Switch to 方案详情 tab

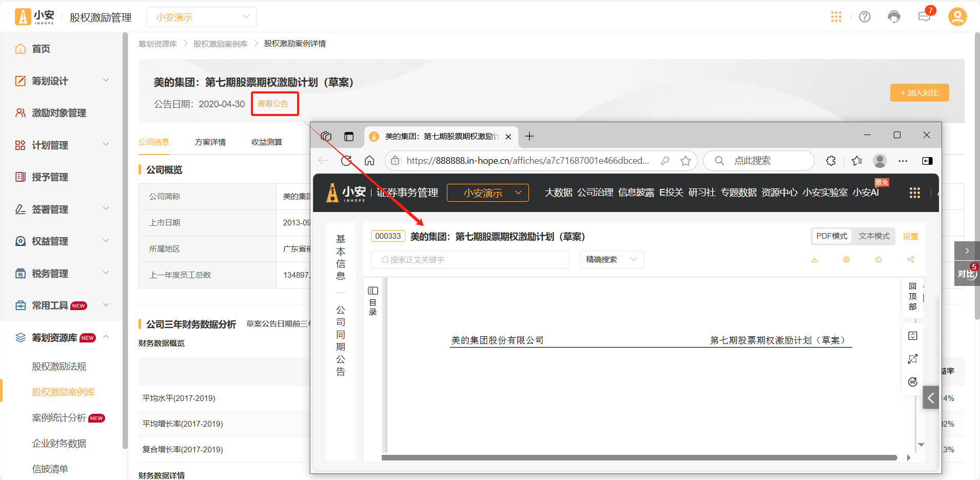click(x=210, y=142)
